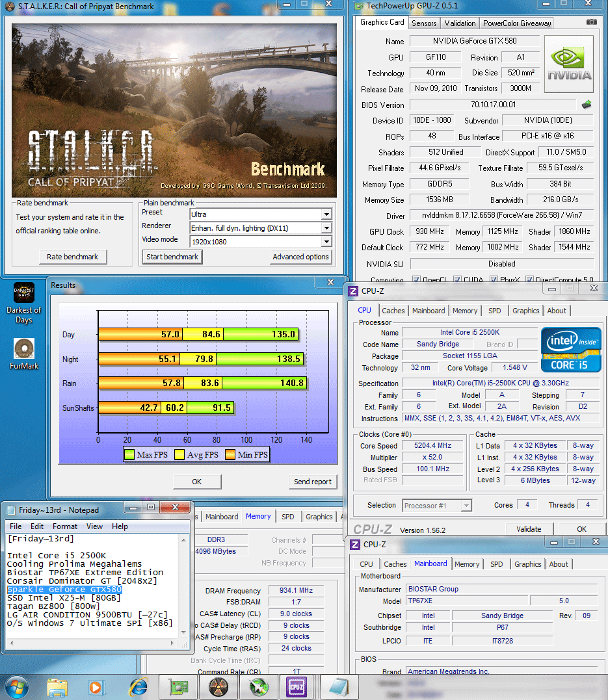Click the NVIDIA logo in GPU-Z
Image resolution: width=608 pixels, height=700 pixels.
click(x=569, y=64)
